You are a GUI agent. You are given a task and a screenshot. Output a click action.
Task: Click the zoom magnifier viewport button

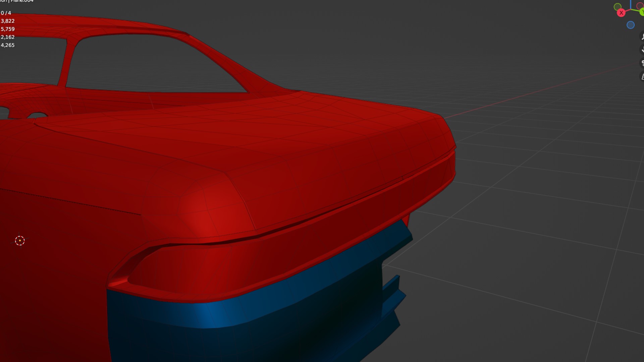[642, 36]
